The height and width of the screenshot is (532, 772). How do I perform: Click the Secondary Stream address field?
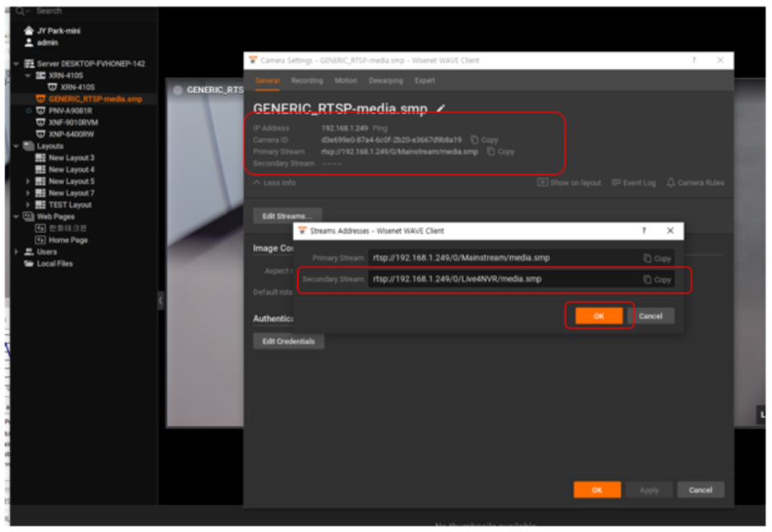tap(501, 279)
